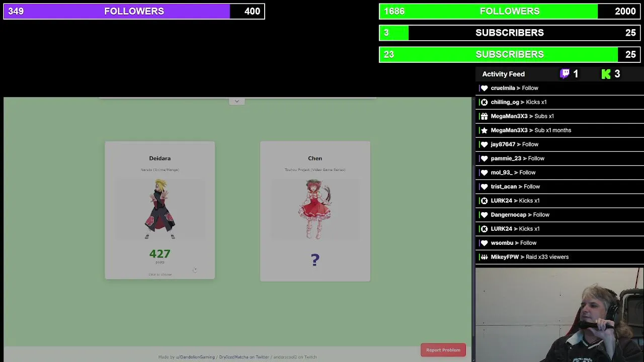Select MikeyFPW Raid x33 viewers entry
The width and height of the screenshot is (644, 362).
559,257
